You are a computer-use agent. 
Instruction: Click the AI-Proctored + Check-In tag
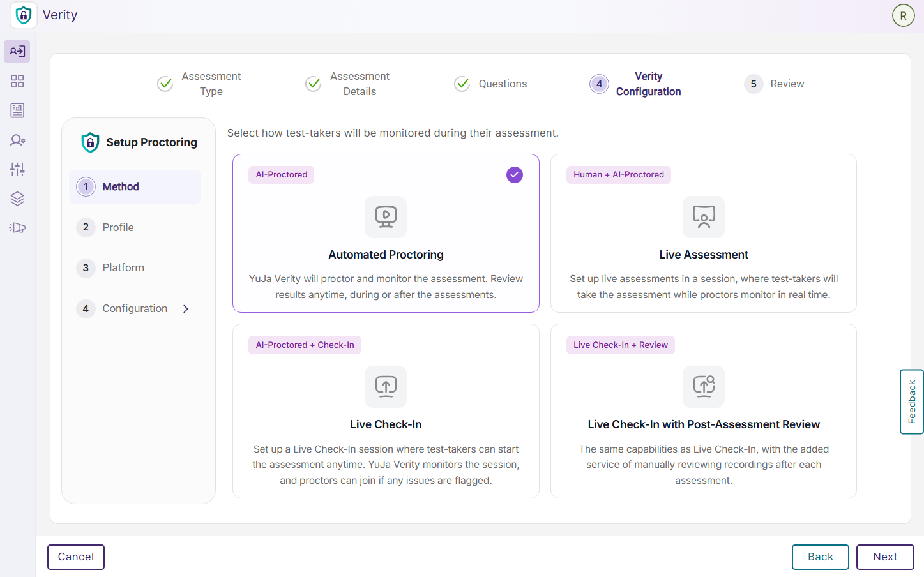pyautogui.click(x=305, y=345)
